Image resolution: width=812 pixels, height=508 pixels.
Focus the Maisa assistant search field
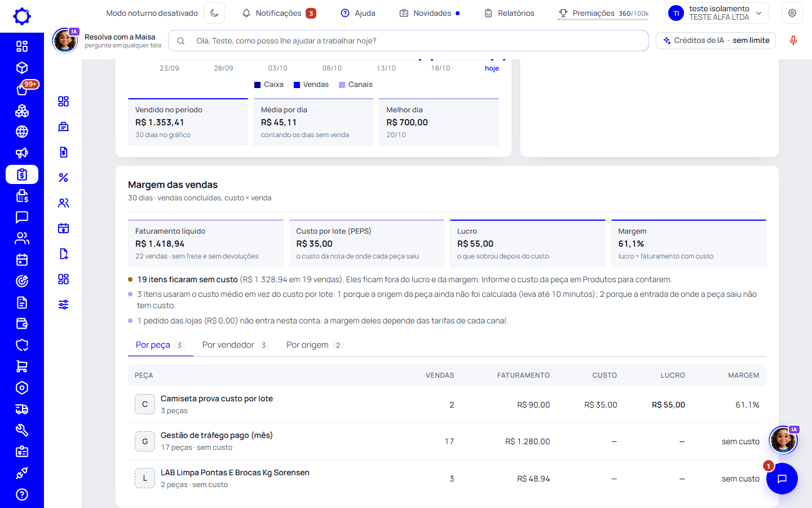point(408,41)
